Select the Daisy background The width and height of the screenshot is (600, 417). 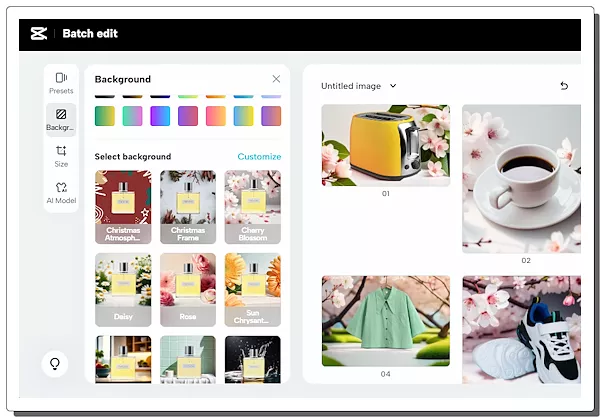pos(123,290)
